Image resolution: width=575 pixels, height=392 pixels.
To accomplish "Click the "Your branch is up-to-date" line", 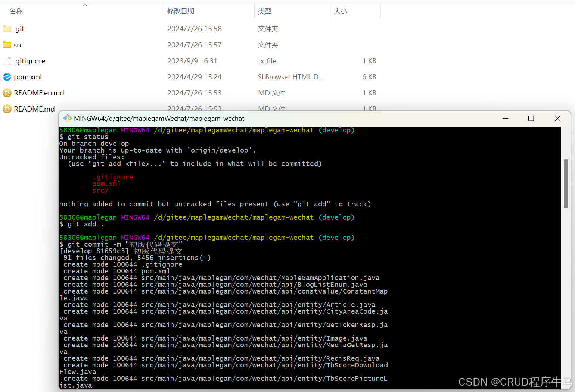I will pos(158,150).
